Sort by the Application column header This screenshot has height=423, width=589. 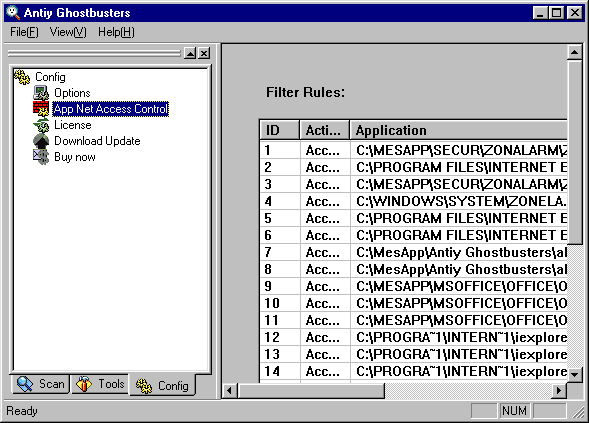pyautogui.click(x=459, y=130)
